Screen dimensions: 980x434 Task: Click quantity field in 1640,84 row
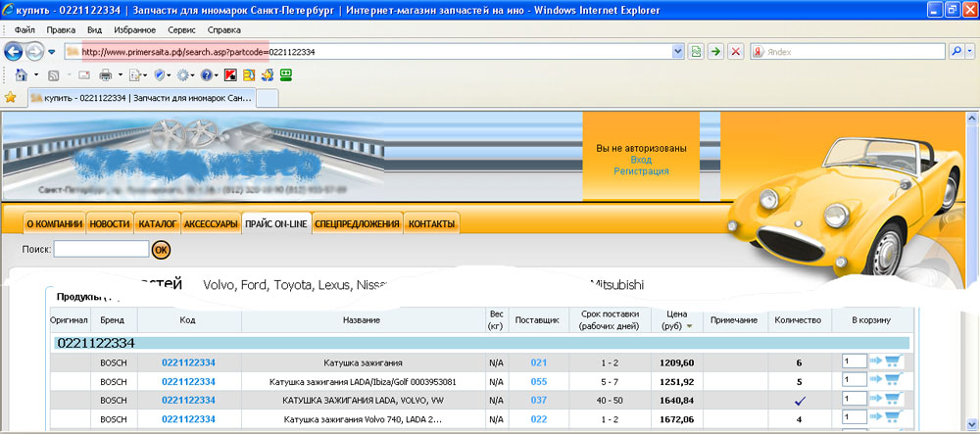854,399
